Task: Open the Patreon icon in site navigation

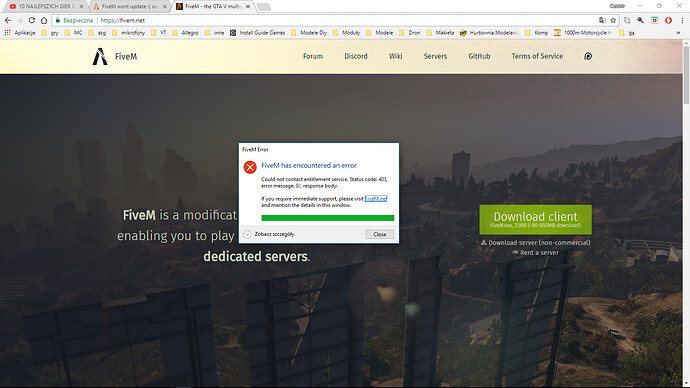Action: [x=588, y=56]
